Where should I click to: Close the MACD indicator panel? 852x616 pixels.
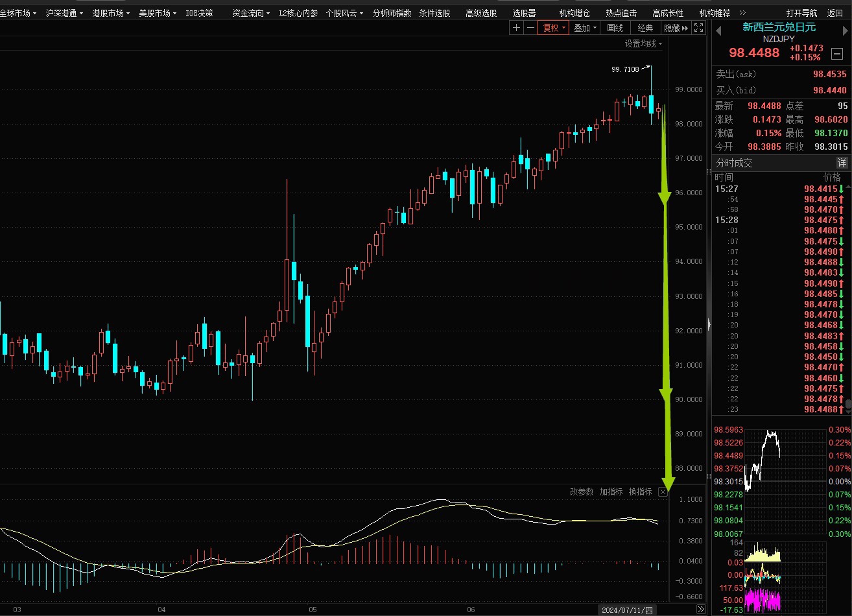pyautogui.click(x=663, y=492)
